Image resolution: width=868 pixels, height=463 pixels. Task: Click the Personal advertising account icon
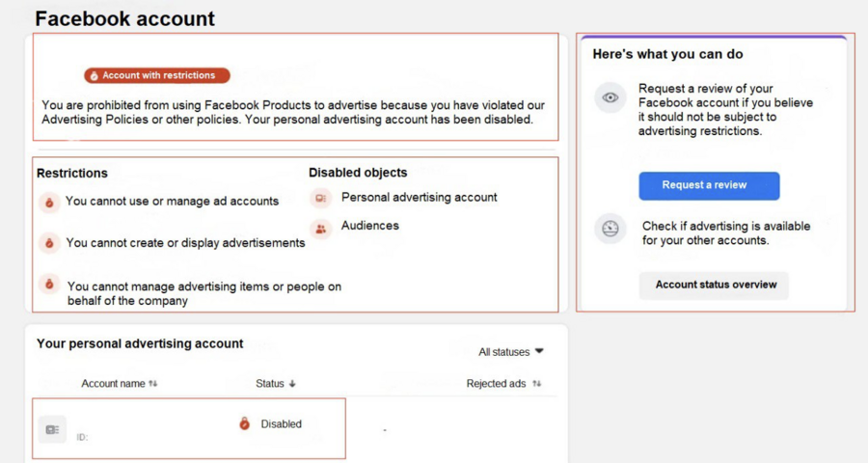(320, 198)
